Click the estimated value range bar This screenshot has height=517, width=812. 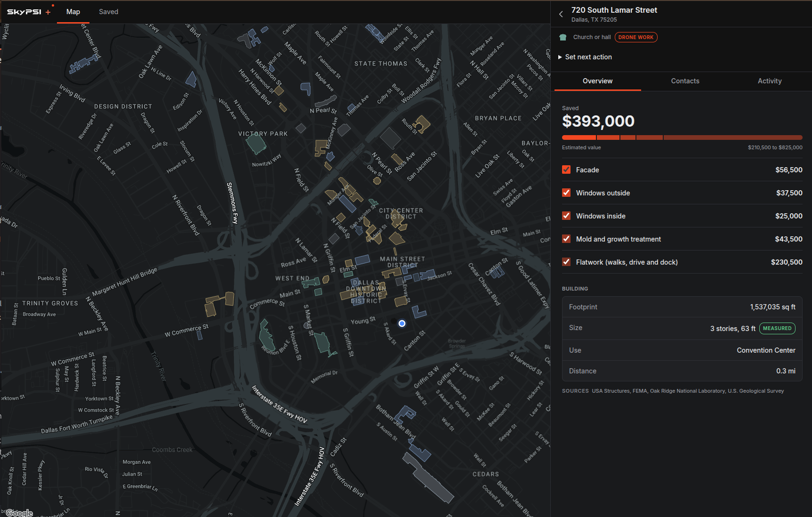click(x=682, y=137)
